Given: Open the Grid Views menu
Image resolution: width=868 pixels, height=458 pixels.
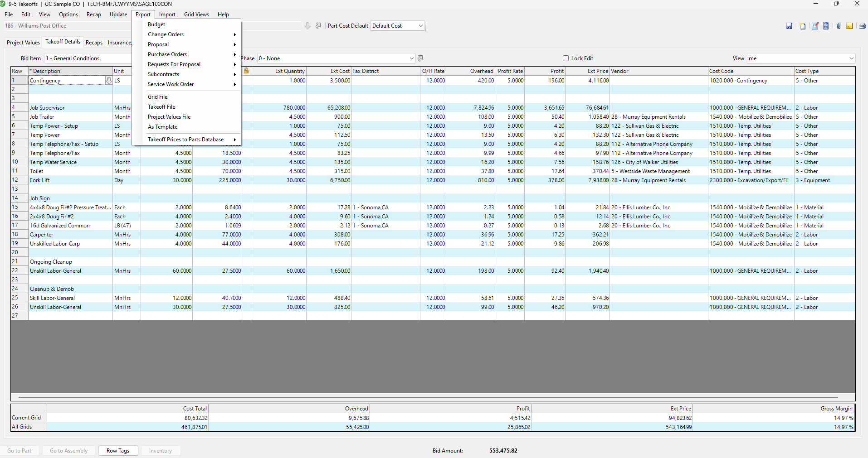Looking at the screenshot, I should 196,14.
